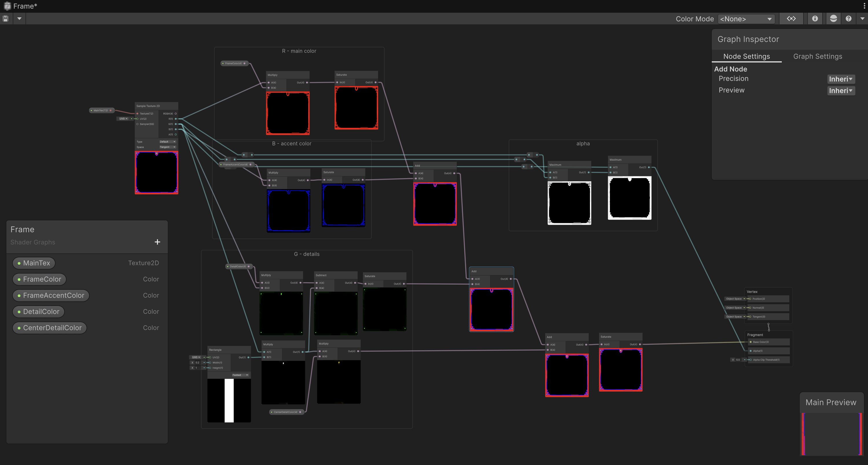The image size is (868, 465).
Task: Click the Base Color(3) fragment input port
Action: click(751, 342)
